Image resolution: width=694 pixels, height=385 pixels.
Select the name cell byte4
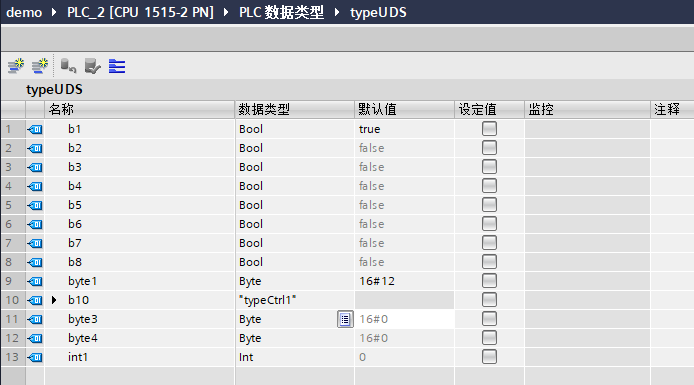click(x=139, y=339)
